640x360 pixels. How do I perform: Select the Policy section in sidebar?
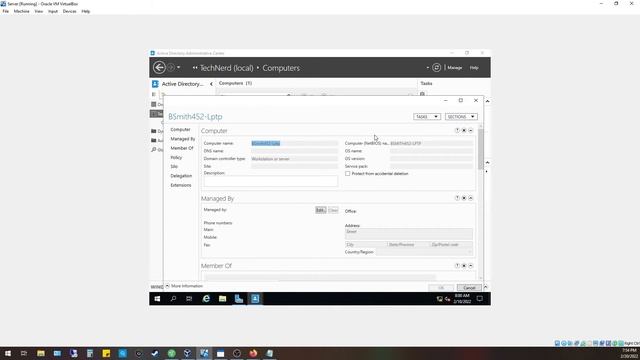(176, 157)
